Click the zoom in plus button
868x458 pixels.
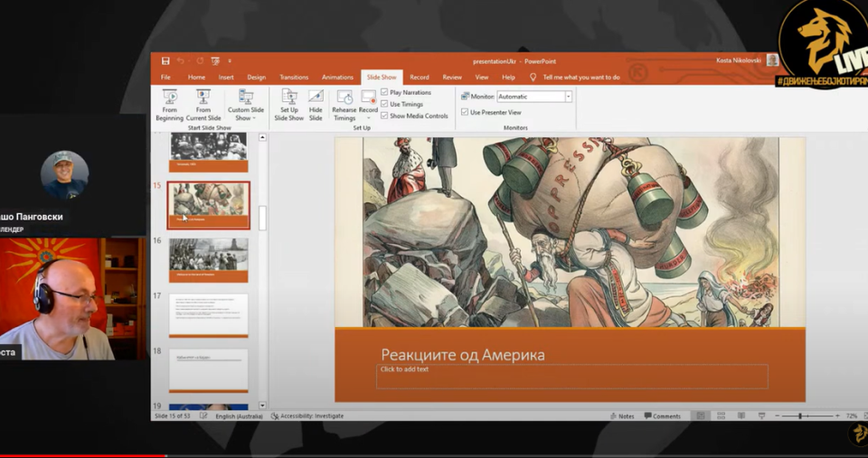(837, 416)
